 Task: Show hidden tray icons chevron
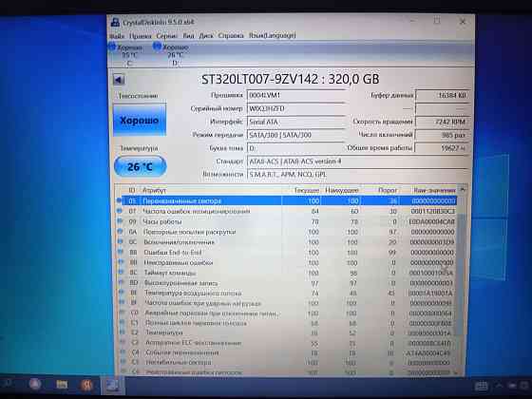click(499, 386)
